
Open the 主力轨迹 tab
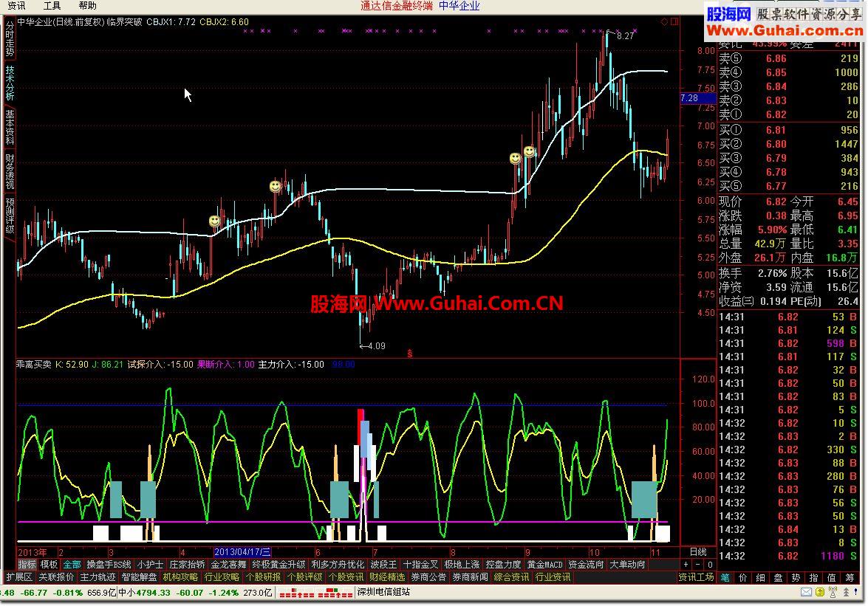click(98, 577)
